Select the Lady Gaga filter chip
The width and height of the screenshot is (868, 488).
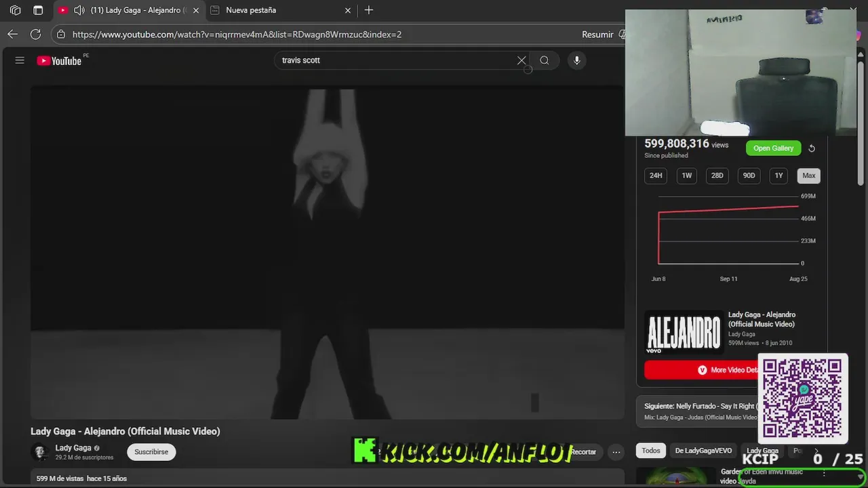(x=762, y=451)
